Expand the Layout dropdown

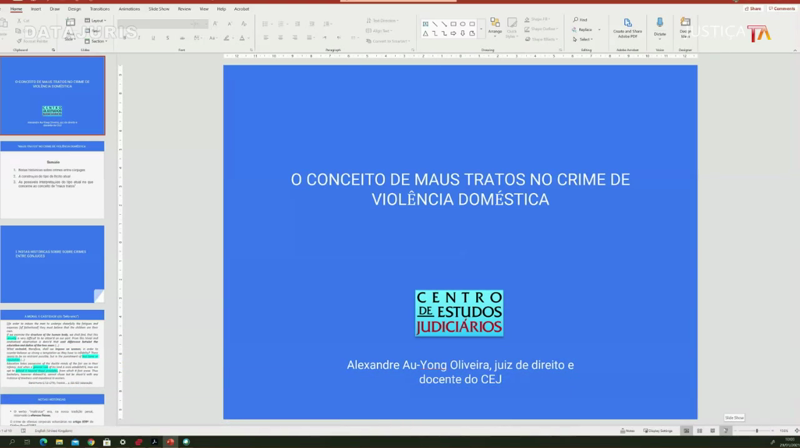point(97,20)
